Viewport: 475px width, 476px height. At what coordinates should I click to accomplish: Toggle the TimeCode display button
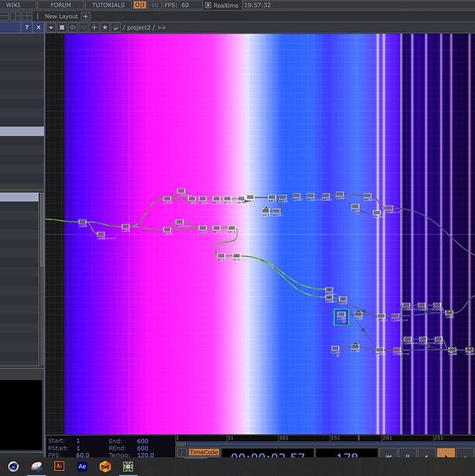pos(204,452)
